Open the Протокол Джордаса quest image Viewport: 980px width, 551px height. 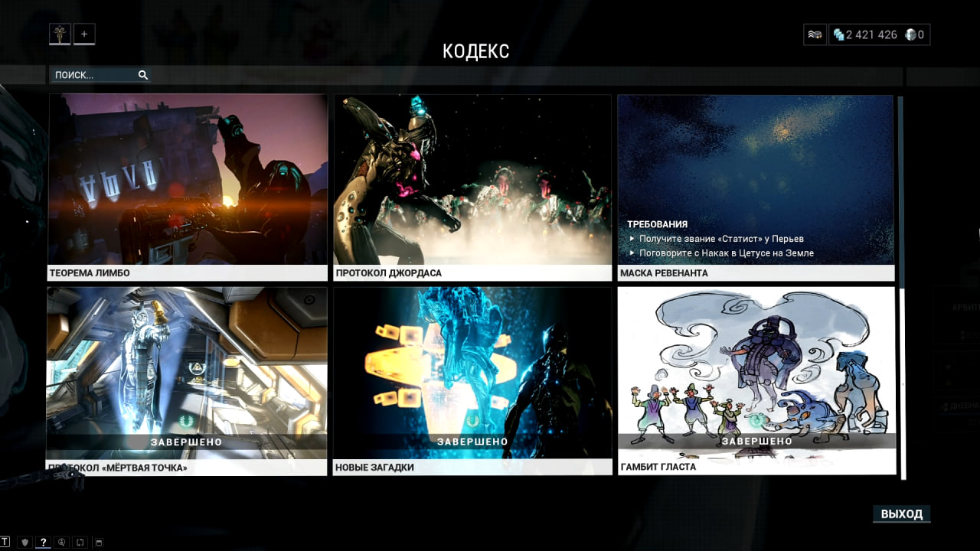point(472,180)
